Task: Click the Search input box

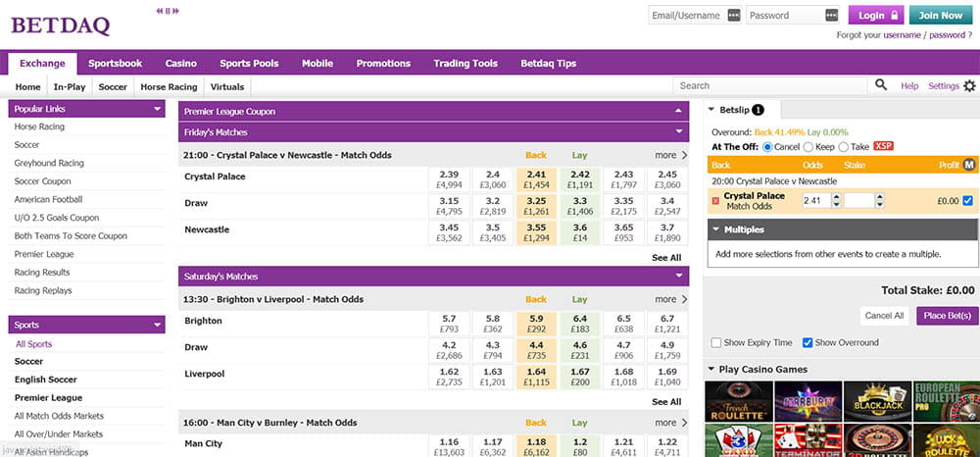Action: [x=770, y=85]
